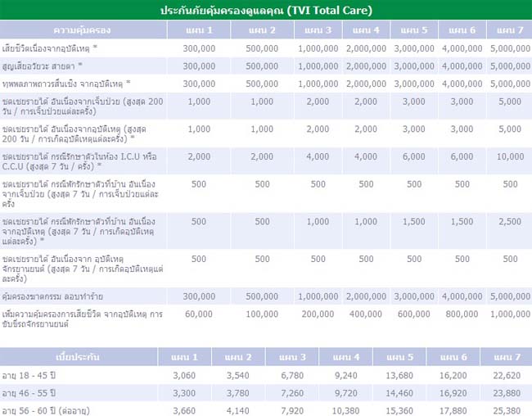532x416 pixels.
Task: Select the label 'เพิ่มความคุ้มครองการเสียชีวิต จากอุบัติเหตุ การขับขี่รถจักรยานยนต์'
Action: coord(82,319)
